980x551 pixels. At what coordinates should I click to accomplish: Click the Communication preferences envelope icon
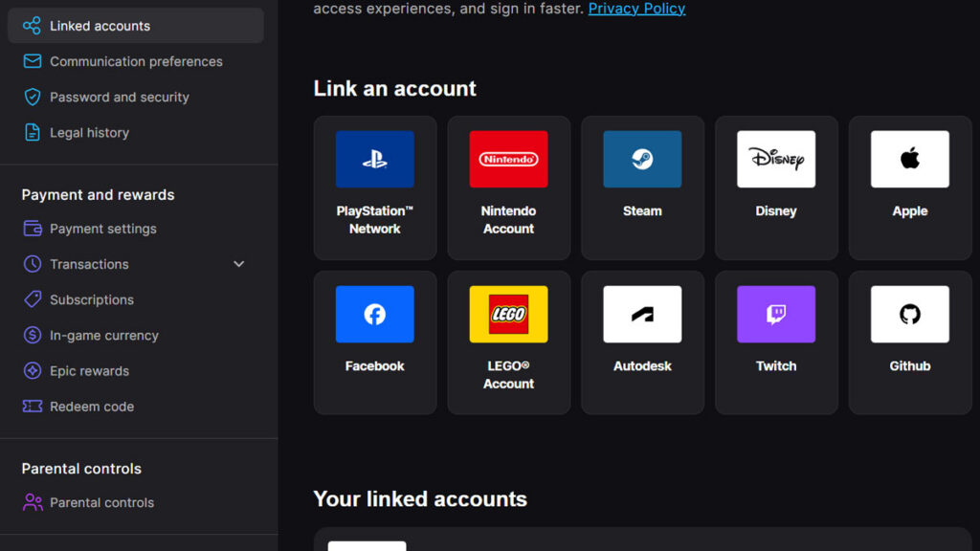(32, 61)
